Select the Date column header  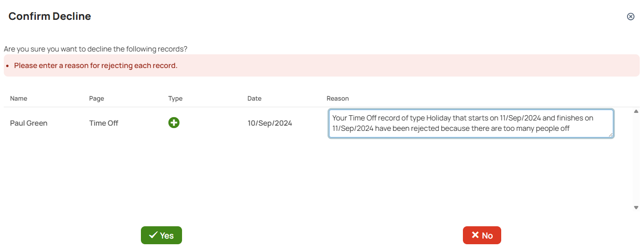point(254,99)
